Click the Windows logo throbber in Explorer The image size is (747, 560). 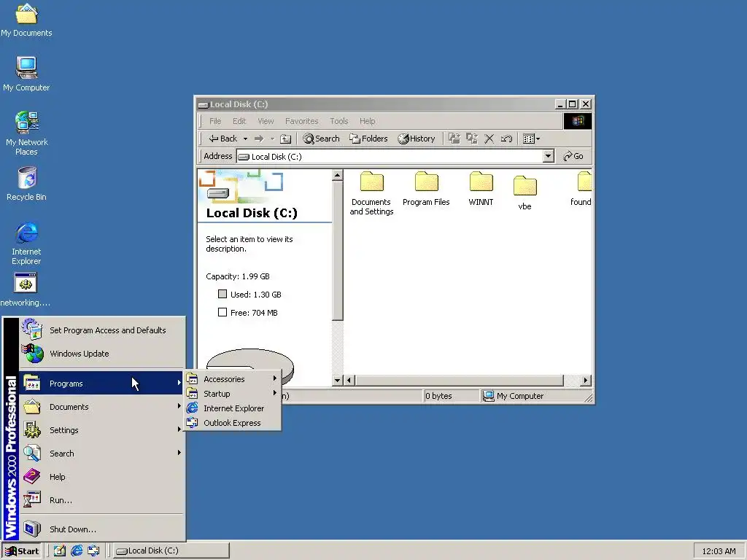(x=578, y=121)
